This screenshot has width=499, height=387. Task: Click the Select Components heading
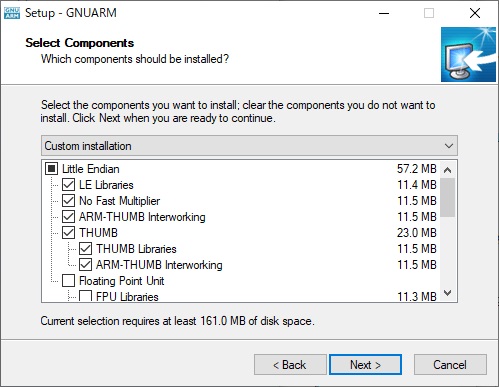(x=80, y=43)
